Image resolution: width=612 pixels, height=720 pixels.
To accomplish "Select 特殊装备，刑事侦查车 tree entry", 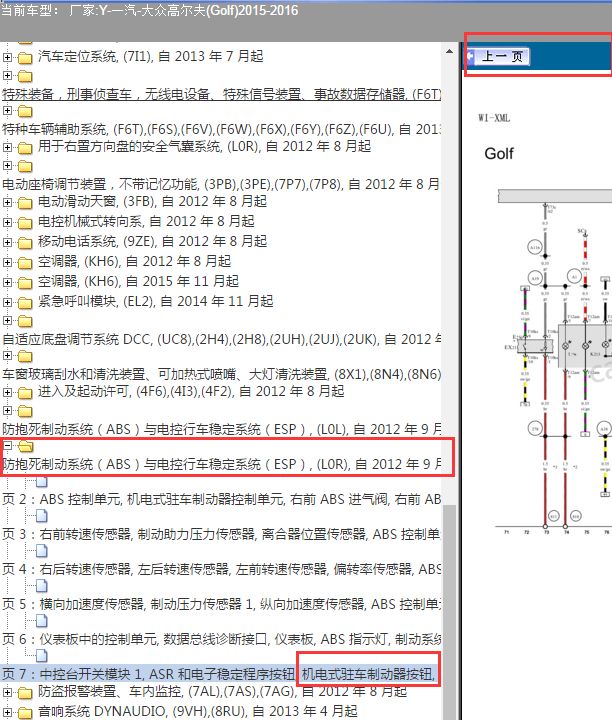I will coord(221,94).
